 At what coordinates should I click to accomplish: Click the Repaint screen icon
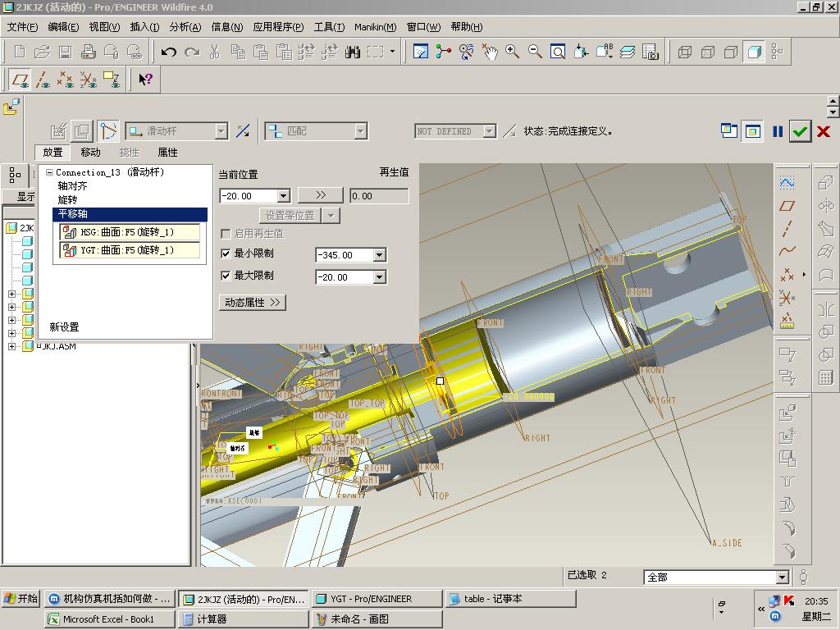pyautogui.click(x=421, y=52)
